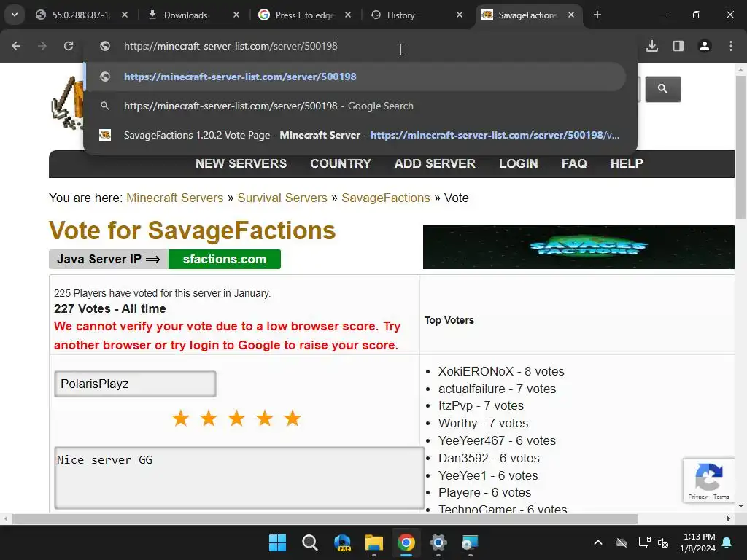Open LOGIN in the navigation bar
This screenshot has height=560, width=747.
(519, 164)
